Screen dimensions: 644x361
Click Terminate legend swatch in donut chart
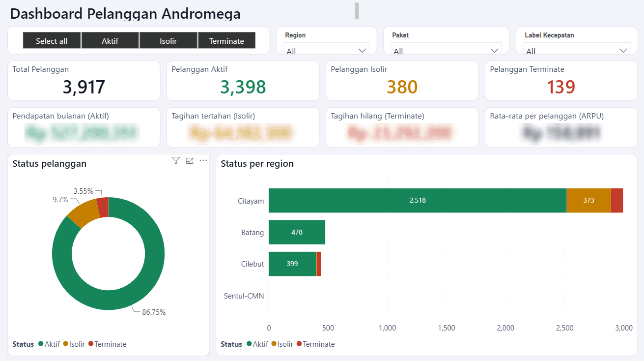pos(91,344)
